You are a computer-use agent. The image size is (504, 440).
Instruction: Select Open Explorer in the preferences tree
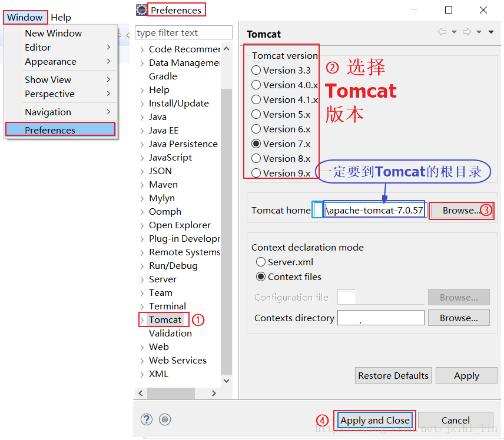point(180,225)
